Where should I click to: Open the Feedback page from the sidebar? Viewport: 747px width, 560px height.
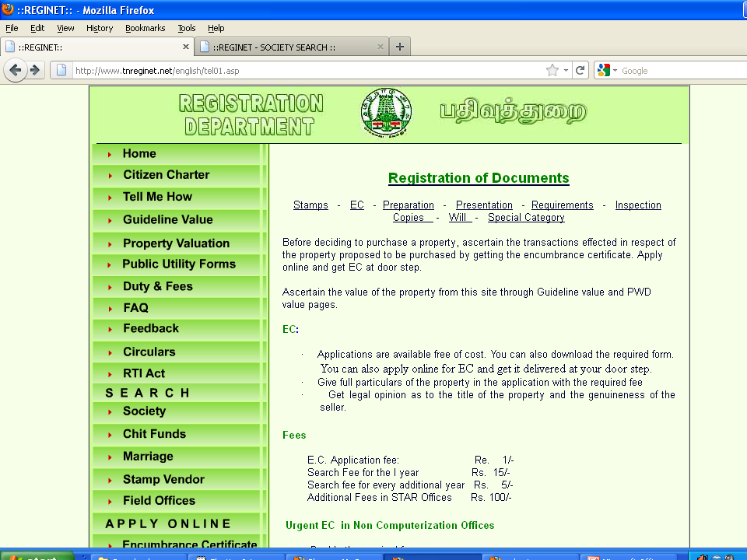pyautogui.click(x=151, y=329)
